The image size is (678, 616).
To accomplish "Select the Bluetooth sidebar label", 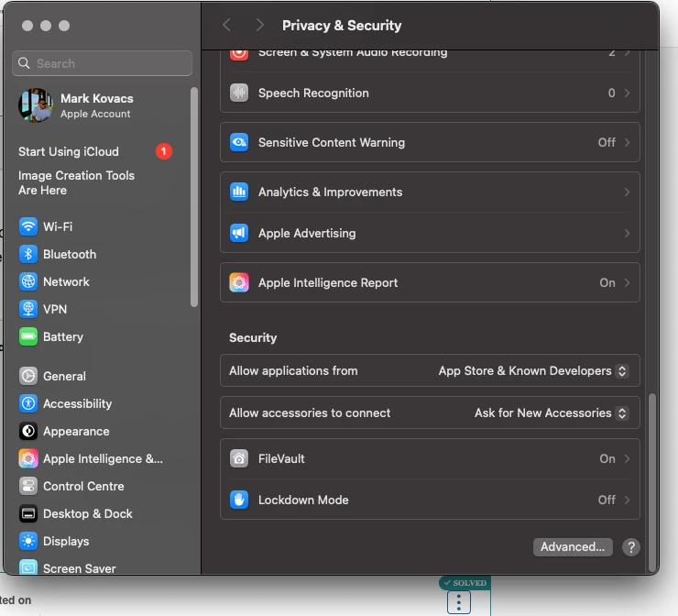I will pos(70,254).
